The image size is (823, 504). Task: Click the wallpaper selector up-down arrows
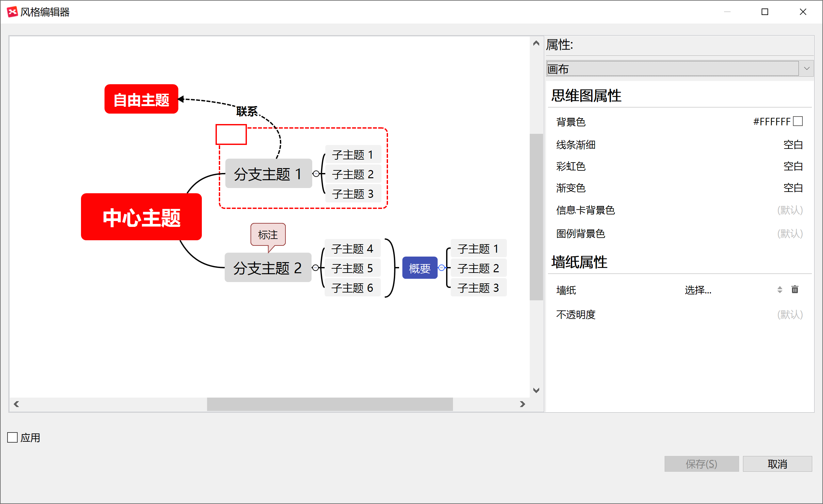point(780,290)
